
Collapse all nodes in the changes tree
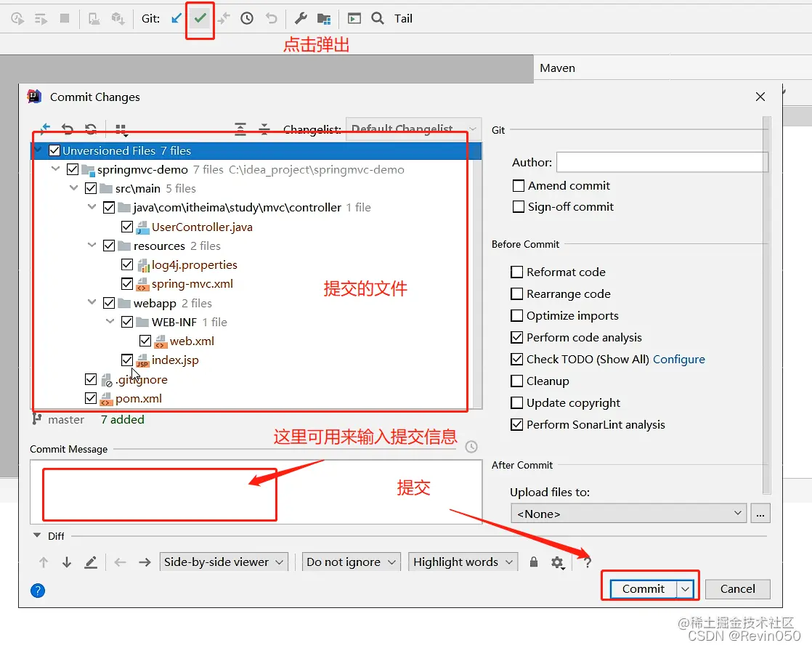tap(264, 129)
